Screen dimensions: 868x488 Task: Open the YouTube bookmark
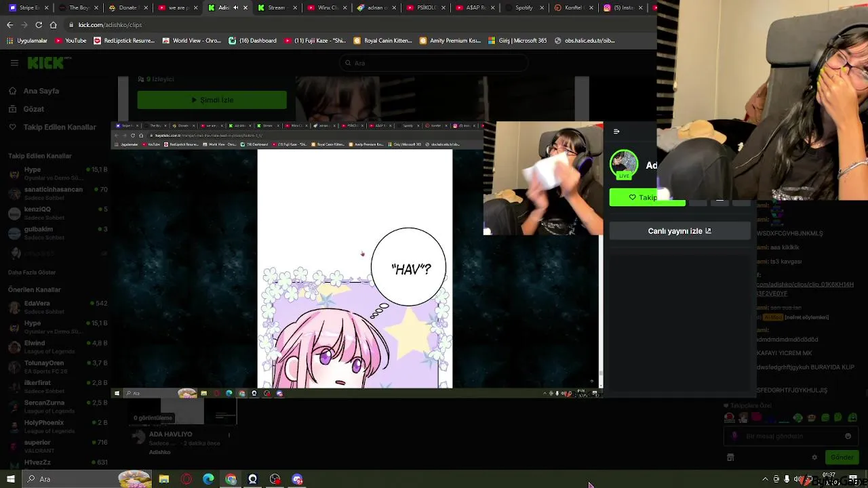(x=71, y=41)
